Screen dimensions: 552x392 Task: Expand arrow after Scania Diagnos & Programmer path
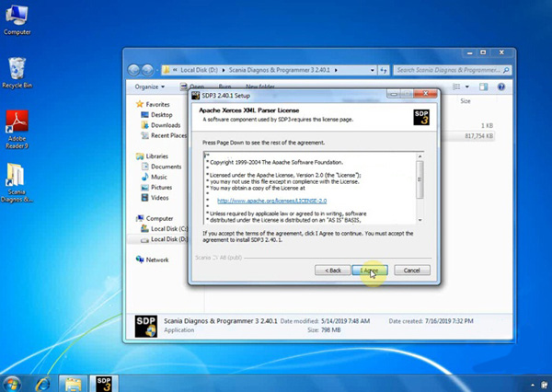(x=336, y=70)
